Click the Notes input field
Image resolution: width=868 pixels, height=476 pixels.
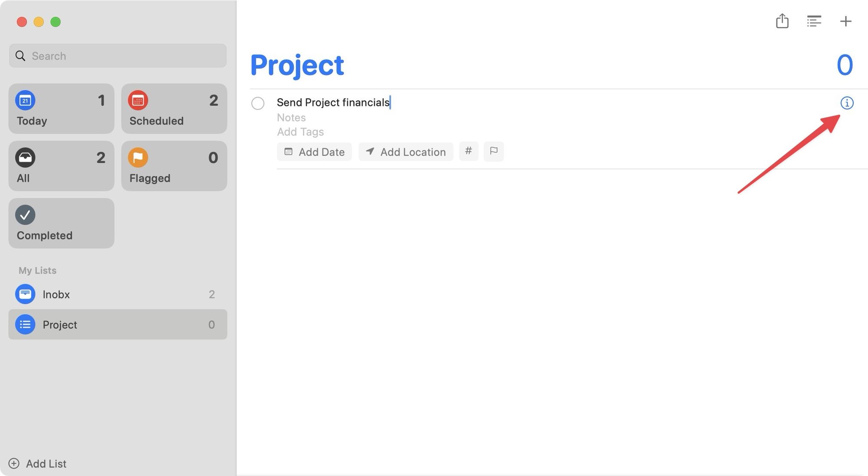coord(292,117)
